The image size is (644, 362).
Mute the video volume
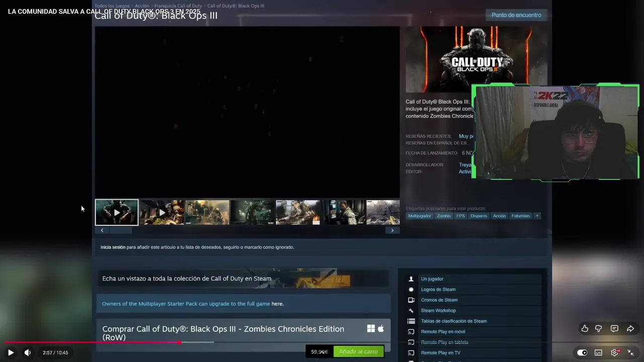tap(28, 352)
